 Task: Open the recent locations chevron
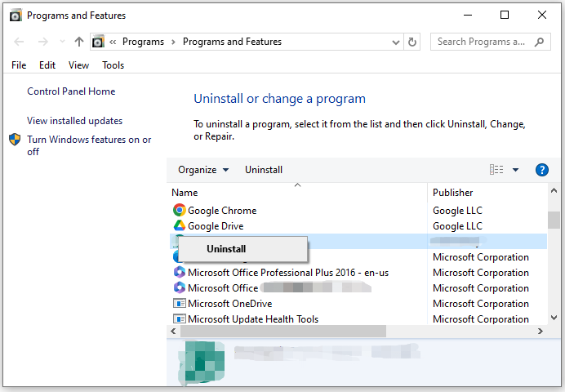pyautogui.click(x=62, y=42)
